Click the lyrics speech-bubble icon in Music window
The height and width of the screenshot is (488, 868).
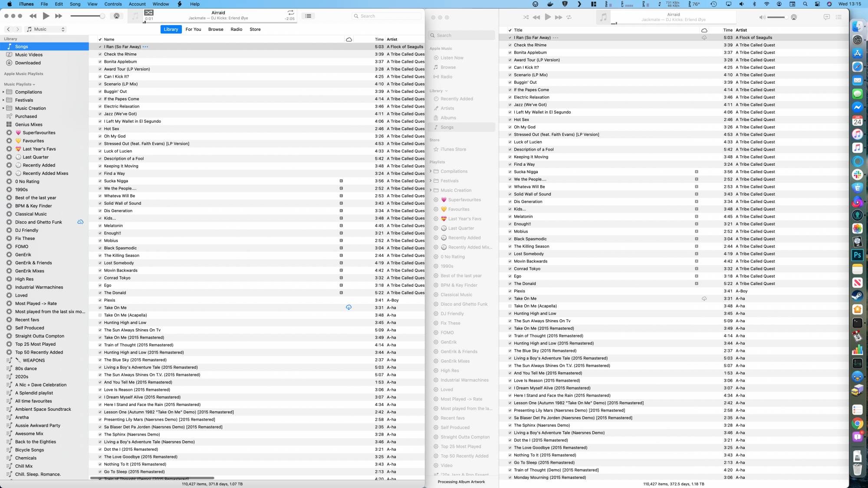(x=826, y=17)
